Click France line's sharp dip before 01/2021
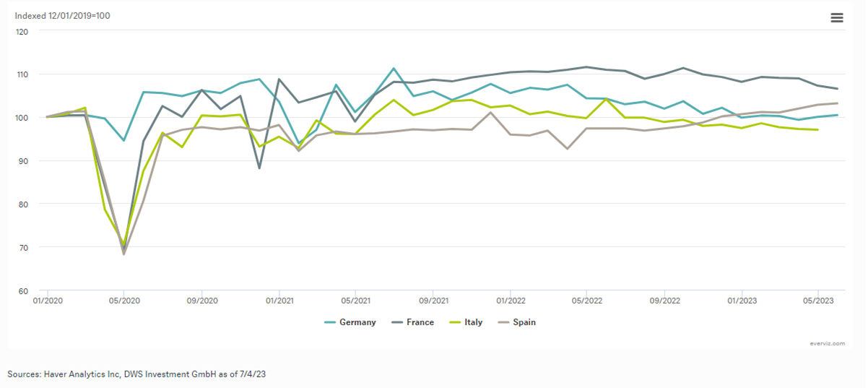Screen dimensions: 868x388 (x=259, y=168)
